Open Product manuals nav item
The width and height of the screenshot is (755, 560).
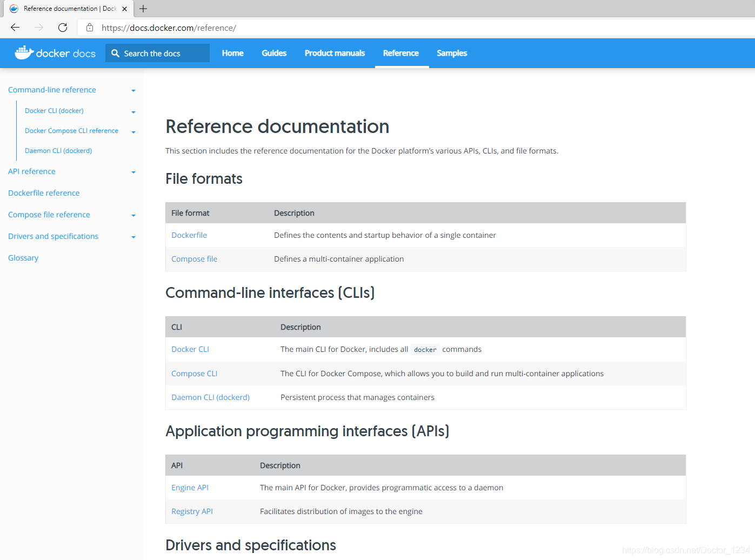tap(335, 53)
